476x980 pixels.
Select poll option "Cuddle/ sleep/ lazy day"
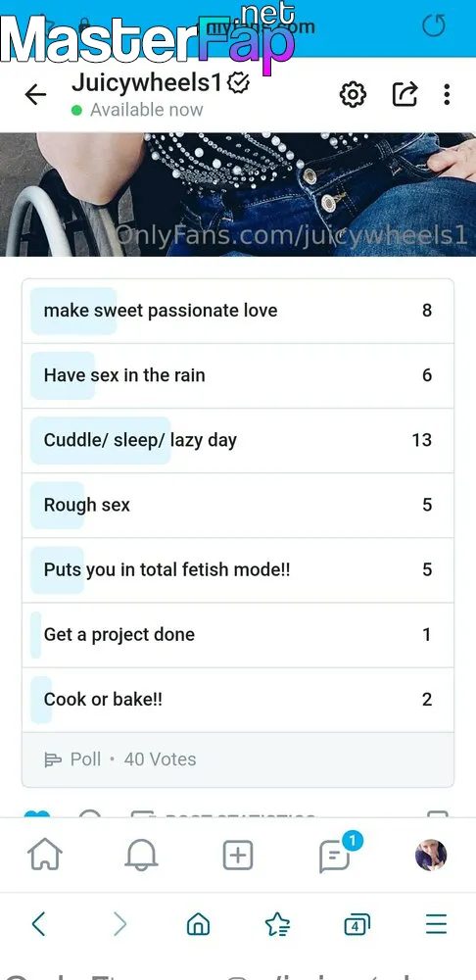pos(238,440)
